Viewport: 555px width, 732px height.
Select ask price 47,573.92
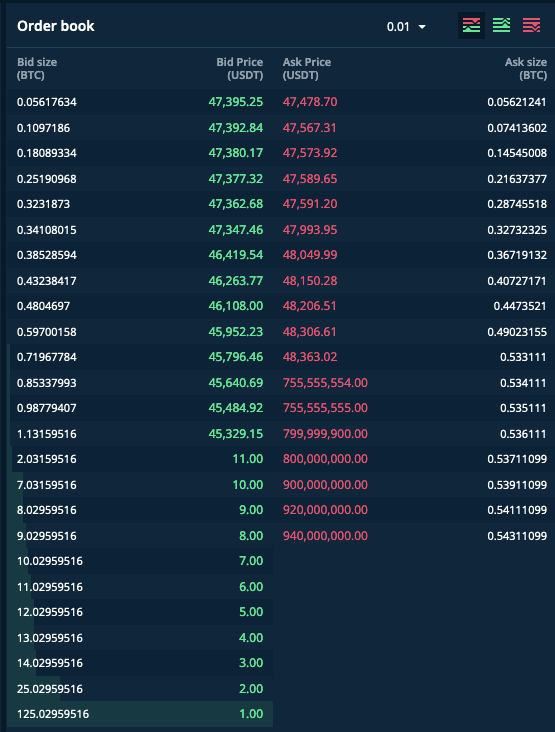pos(310,153)
